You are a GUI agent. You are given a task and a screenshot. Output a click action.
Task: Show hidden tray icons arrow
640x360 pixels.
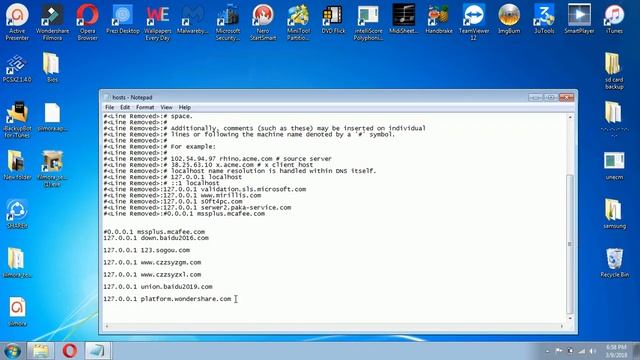click(547, 351)
